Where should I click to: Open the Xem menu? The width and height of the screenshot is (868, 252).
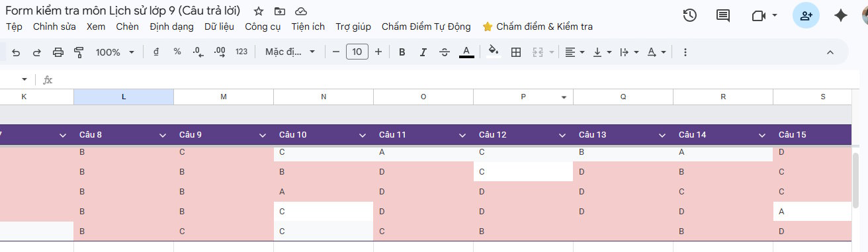click(96, 26)
